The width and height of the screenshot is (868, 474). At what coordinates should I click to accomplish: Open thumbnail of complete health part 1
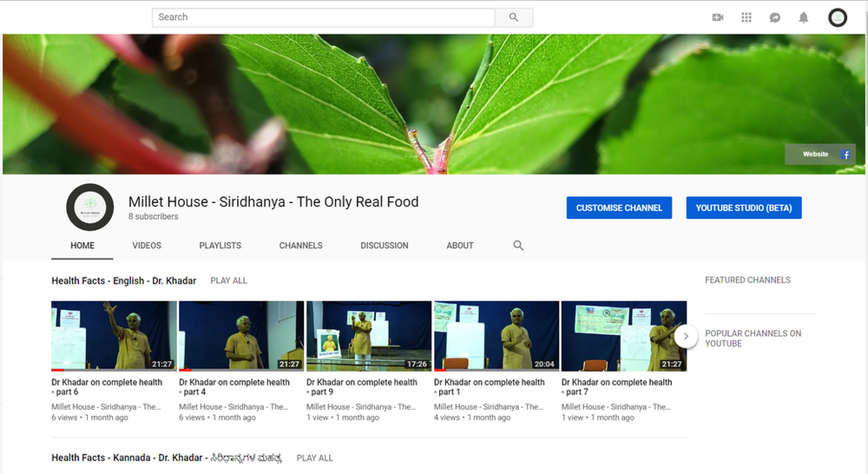tap(496, 336)
